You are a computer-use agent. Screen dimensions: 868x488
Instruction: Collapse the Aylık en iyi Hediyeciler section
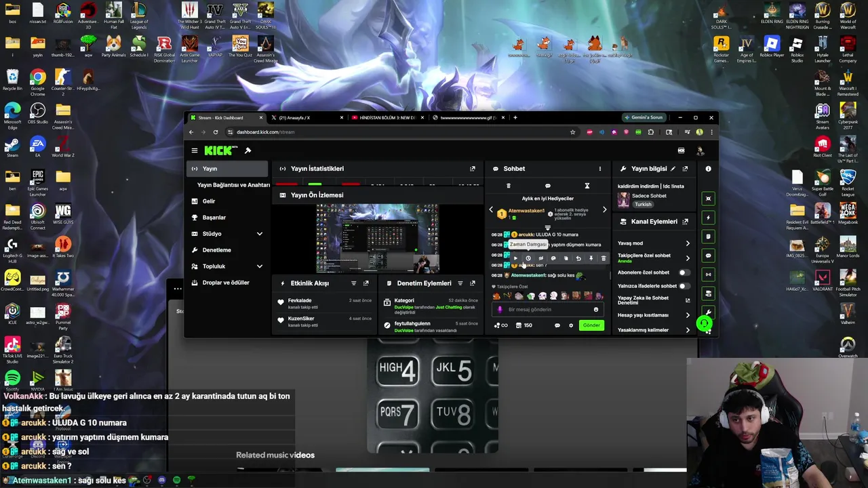(547, 228)
